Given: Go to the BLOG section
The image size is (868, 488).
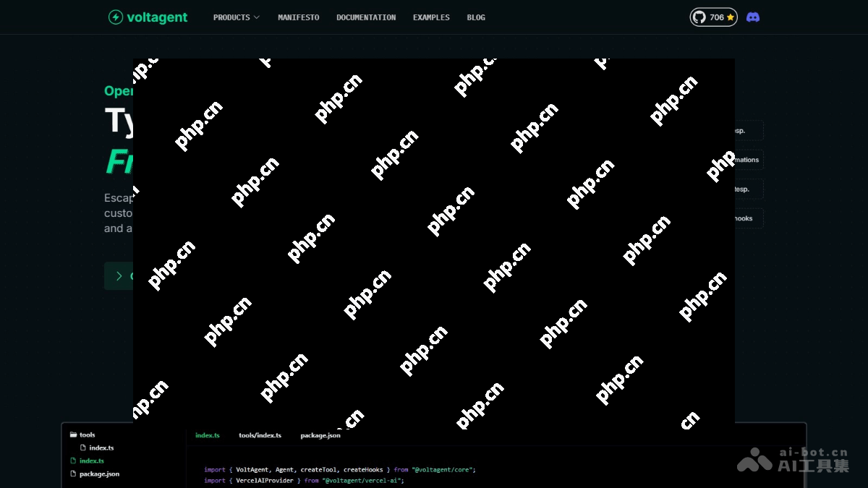Looking at the screenshot, I should tap(475, 17).
